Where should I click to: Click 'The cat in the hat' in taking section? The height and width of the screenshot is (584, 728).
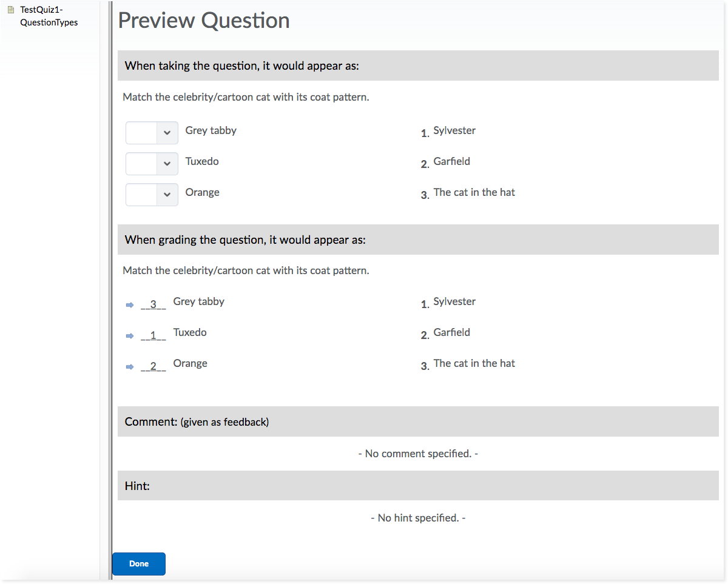click(474, 192)
